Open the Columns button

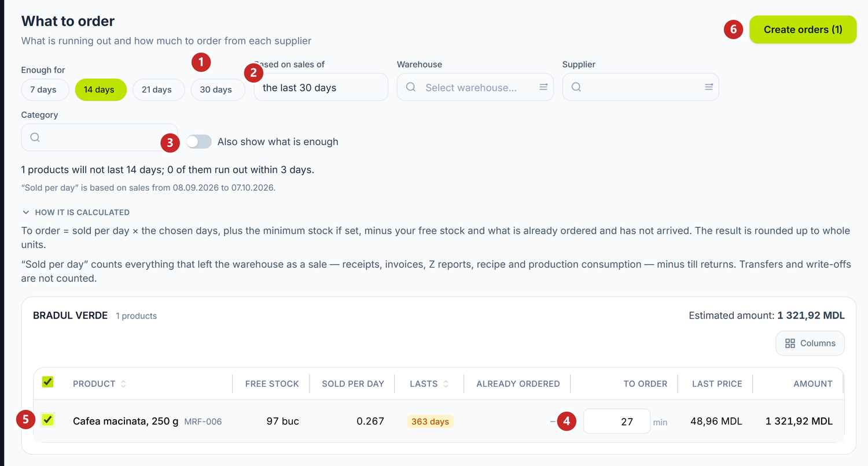coord(810,343)
